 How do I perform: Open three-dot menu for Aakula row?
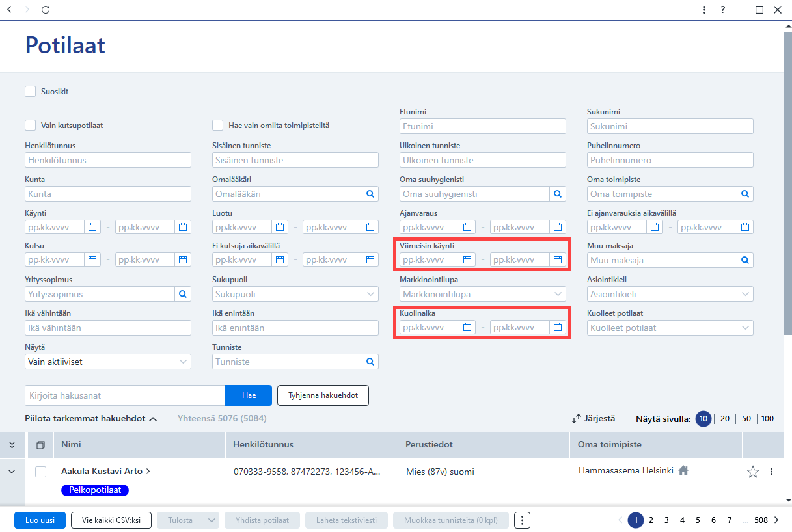tap(771, 472)
